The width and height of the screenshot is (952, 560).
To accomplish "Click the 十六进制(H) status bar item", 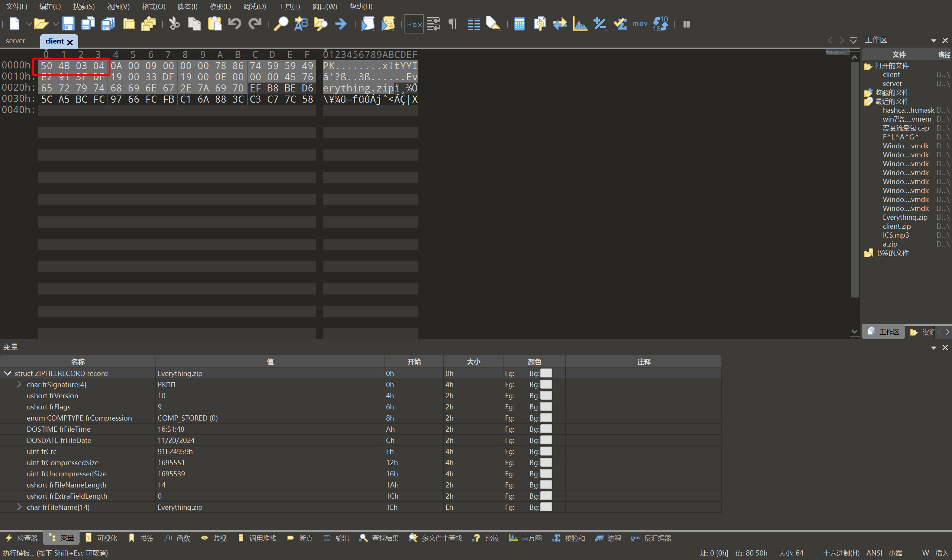I will tap(841, 553).
